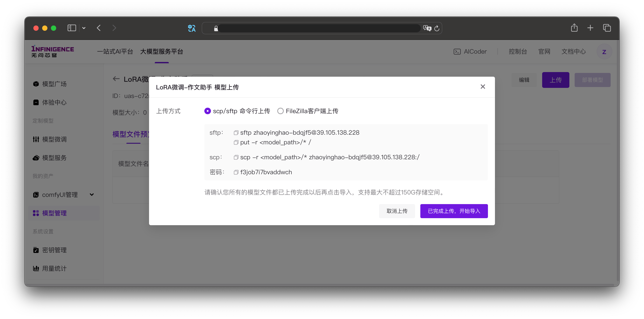Viewport: 644px width, 319px height.
Task: Click 取消上传 button
Action: (397, 211)
